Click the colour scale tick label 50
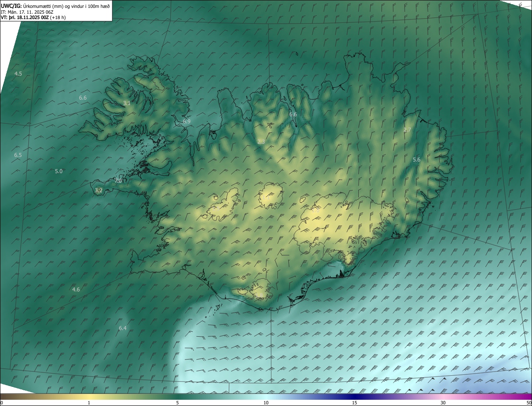532x406 pixels. click(x=529, y=403)
